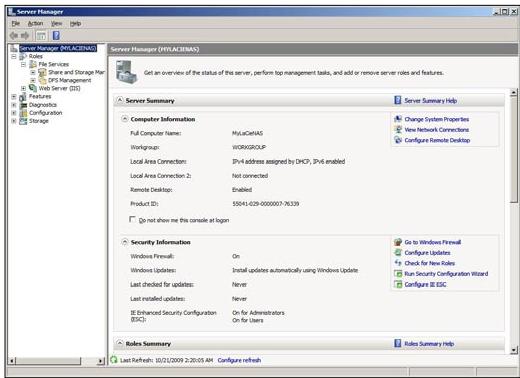Image resolution: width=520 pixels, height=378 pixels.
Task: Click the Configure IE ESC icon
Action: (398, 284)
